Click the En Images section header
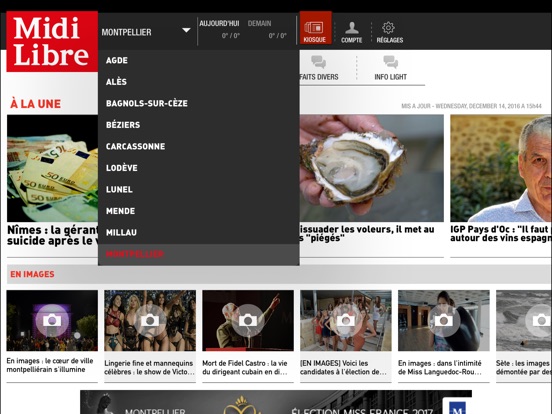Screen dimensions: 552x414 (x=32, y=274)
